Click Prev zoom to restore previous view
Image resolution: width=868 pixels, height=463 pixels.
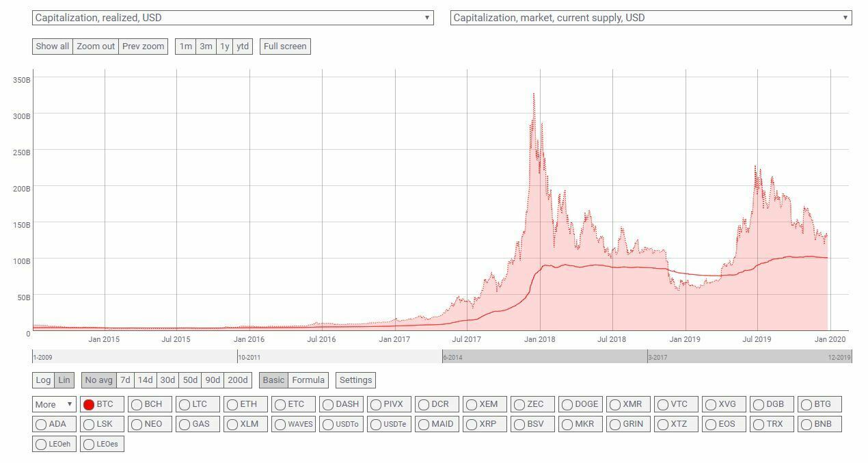pos(142,47)
